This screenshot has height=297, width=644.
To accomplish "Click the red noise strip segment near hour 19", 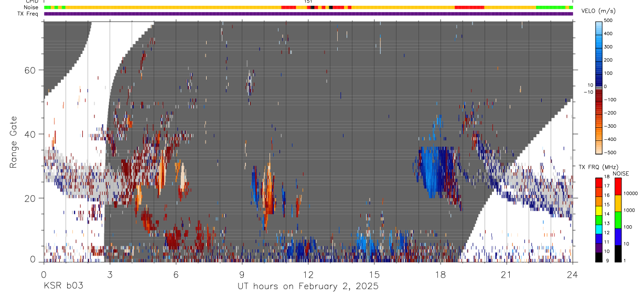I will coord(469,7).
